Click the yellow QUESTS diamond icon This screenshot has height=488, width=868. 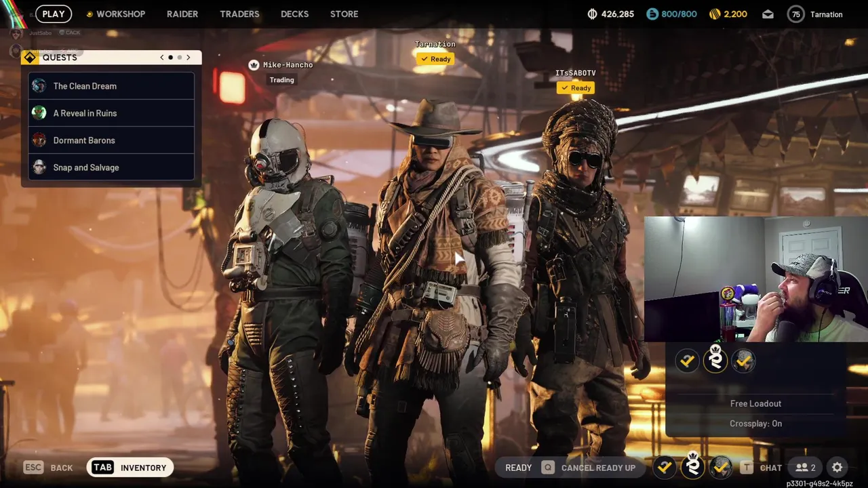point(30,58)
